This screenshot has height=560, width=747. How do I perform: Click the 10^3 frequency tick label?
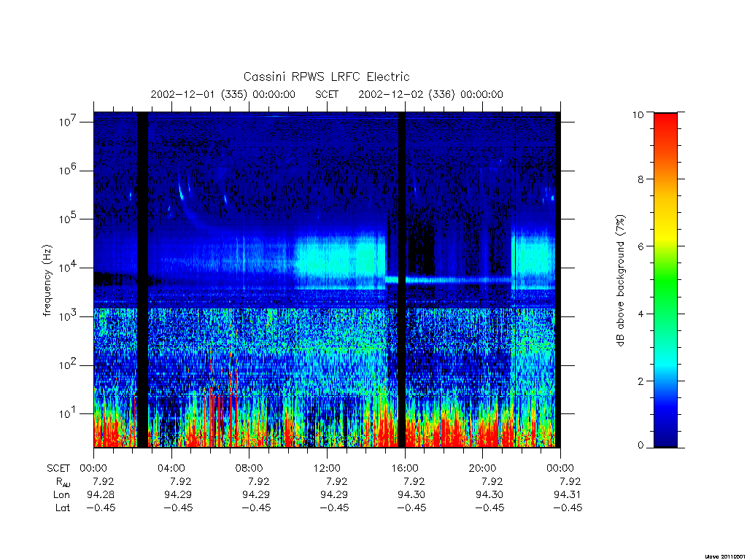[68, 316]
